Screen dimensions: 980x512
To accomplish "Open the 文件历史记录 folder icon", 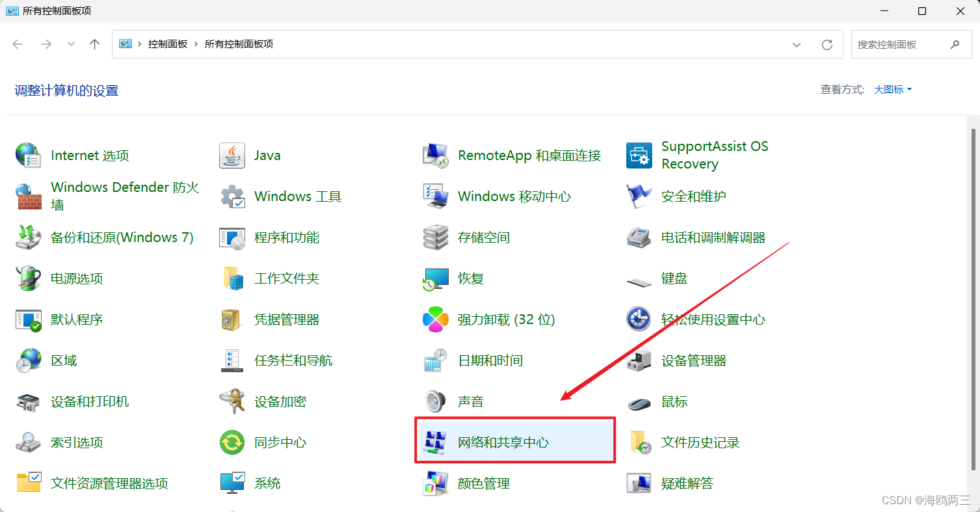I will 639,442.
